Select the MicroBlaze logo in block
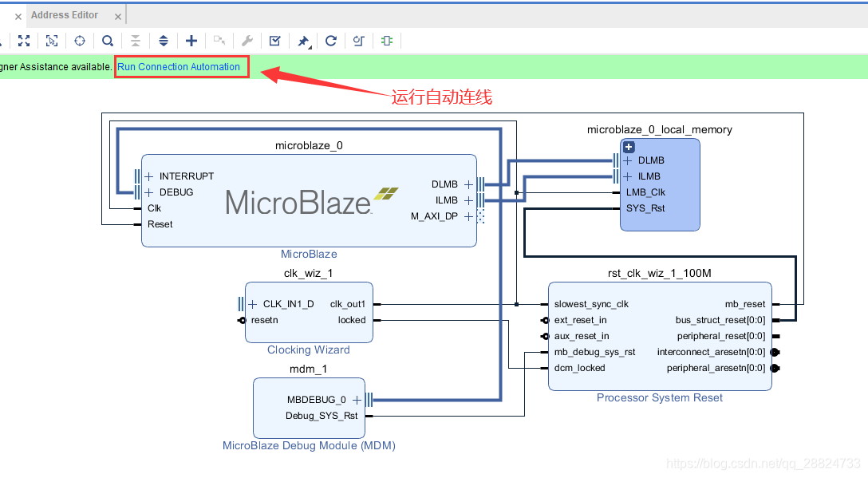868x478 pixels. [312, 202]
